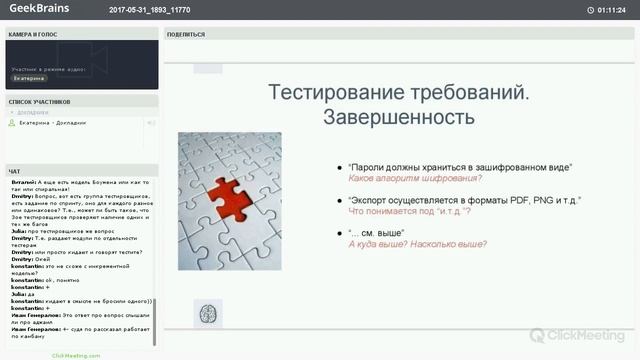Click the brain logo icon on the slide
Image resolution: width=640 pixels, height=360 pixels.
208,313
